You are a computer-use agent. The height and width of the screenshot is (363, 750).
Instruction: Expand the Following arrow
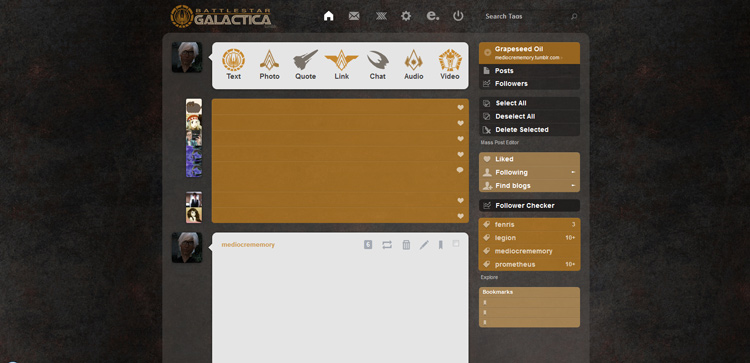[573, 172]
